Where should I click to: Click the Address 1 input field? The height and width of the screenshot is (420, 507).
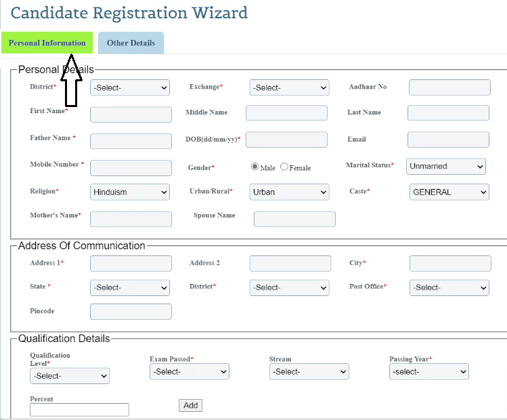(131, 264)
